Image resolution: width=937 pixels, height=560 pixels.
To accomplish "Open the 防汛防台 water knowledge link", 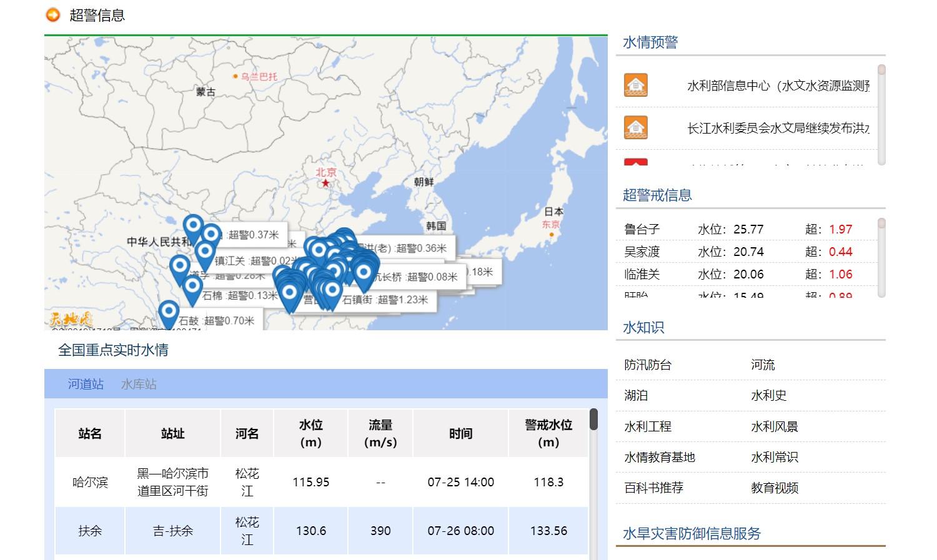I will (648, 365).
